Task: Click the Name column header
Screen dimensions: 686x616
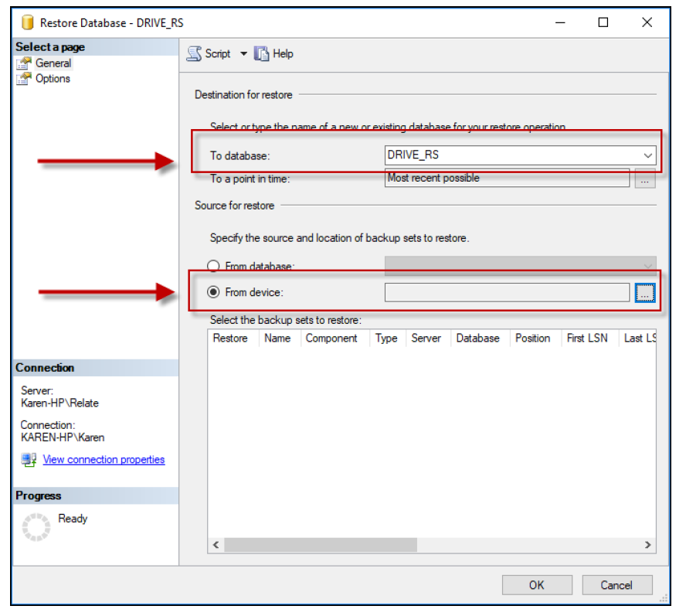Action: pyautogui.click(x=277, y=339)
